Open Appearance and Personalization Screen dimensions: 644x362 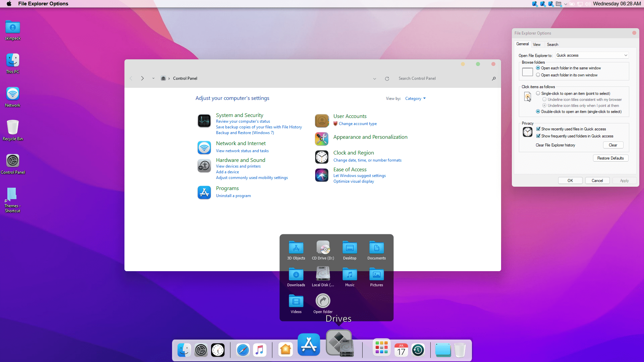[x=370, y=136]
